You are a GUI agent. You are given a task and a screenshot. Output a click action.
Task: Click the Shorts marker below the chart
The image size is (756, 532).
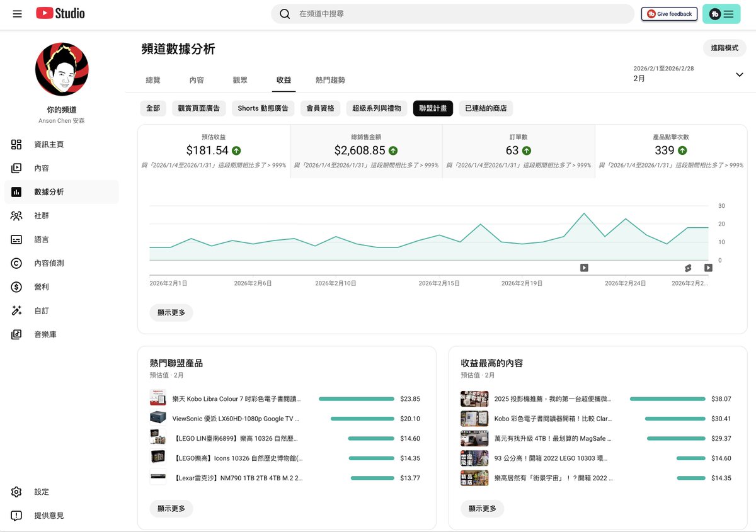[x=688, y=268]
